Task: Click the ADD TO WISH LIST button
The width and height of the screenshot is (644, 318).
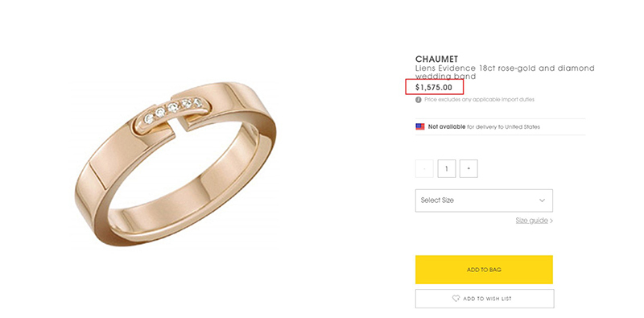Action: pos(484,299)
